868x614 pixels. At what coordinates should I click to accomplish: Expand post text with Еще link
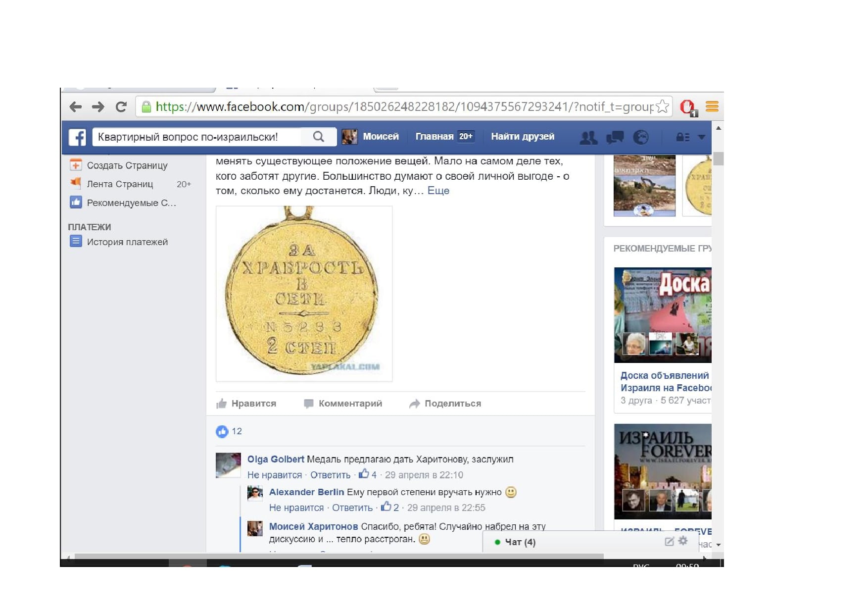(438, 191)
